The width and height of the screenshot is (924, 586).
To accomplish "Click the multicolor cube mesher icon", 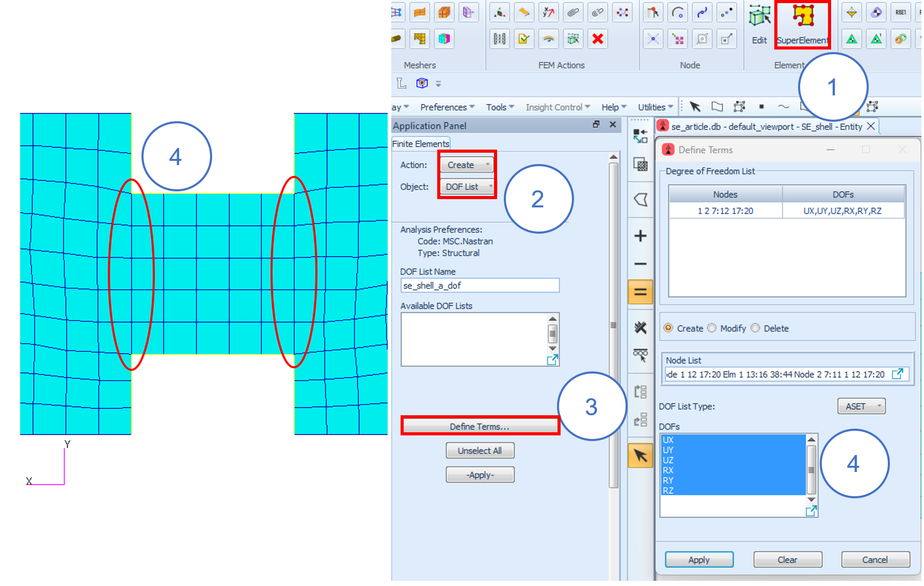I will point(444,39).
